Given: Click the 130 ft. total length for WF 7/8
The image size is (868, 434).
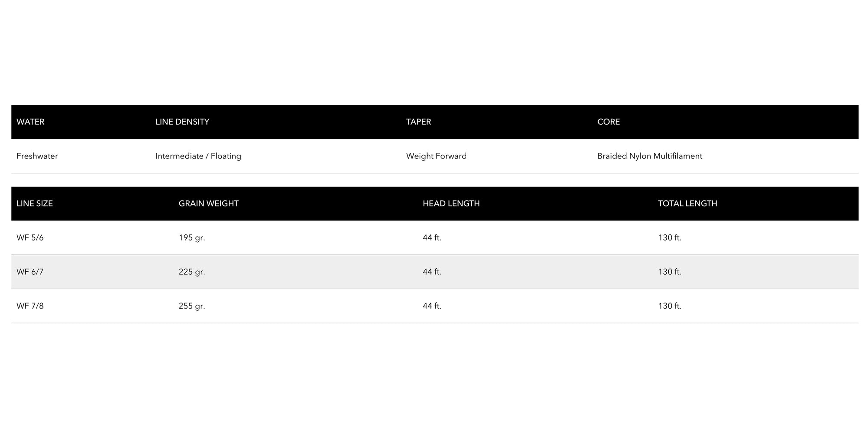Looking at the screenshot, I should pyautogui.click(x=670, y=306).
